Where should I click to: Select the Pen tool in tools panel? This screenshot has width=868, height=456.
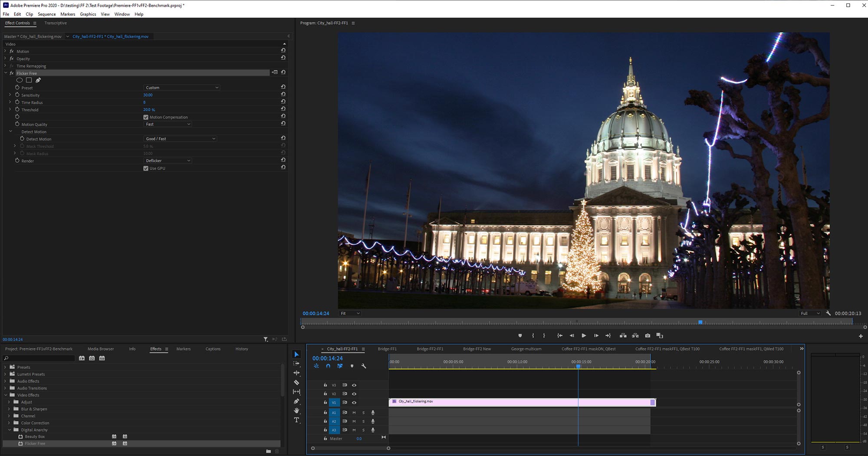(x=296, y=401)
